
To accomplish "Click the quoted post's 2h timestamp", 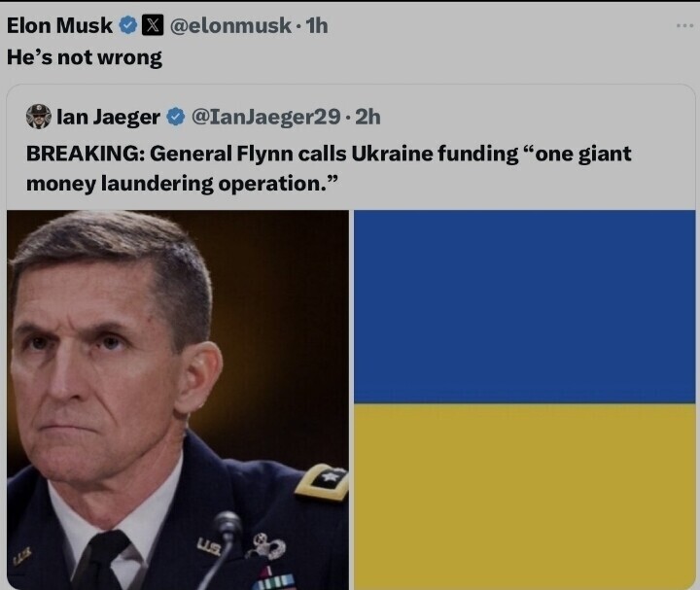I will tap(367, 117).
